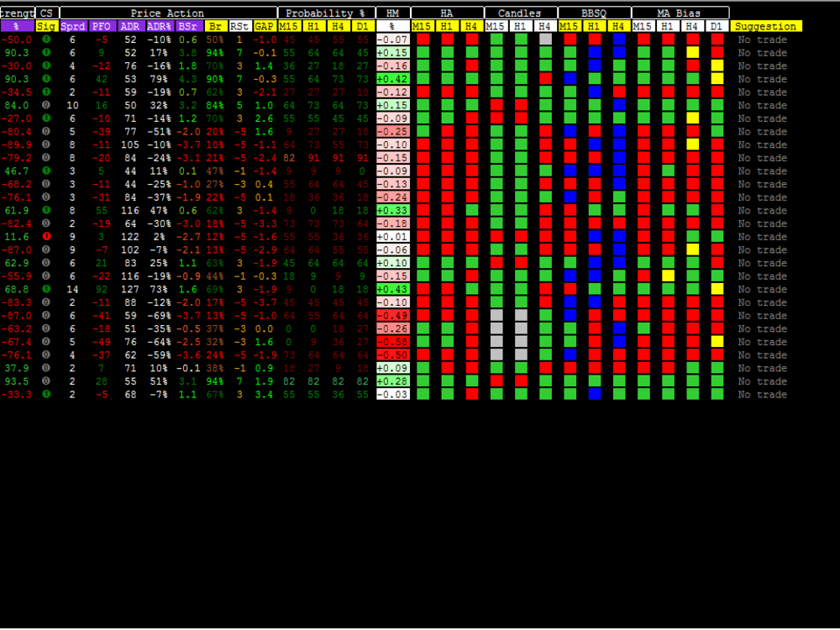840x630 pixels.
Task: Select the ADR% value -51%
Action: (x=159, y=131)
